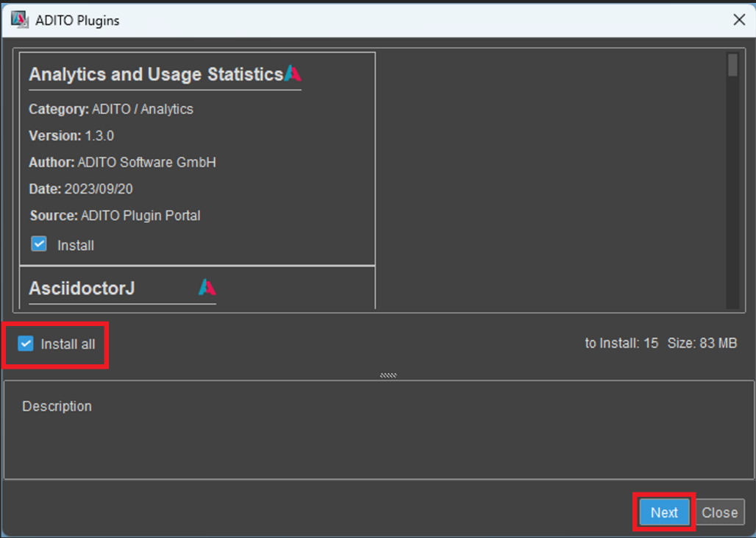Click the Author ADITO Software GmbH line
This screenshot has height=538, width=756.
pos(121,162)
